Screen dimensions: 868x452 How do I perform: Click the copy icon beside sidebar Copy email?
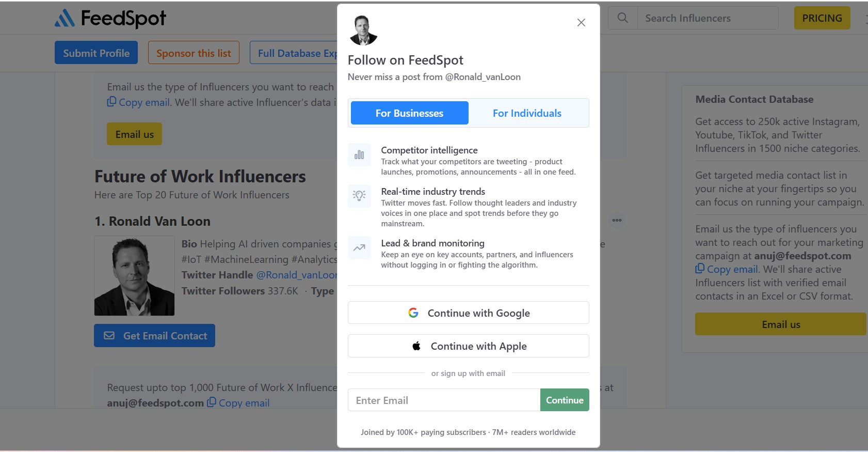pos(700,269)
